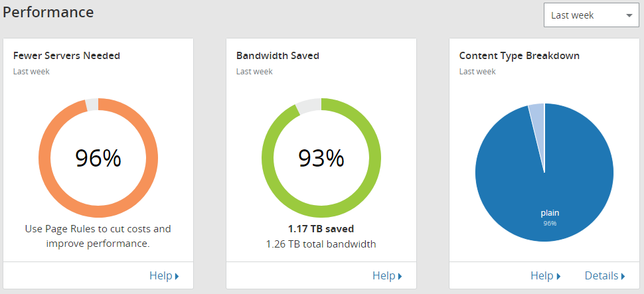Image resolution: width=644 pixels, height=294 pixels.
Task: Click the Bandwidth Saved card title
Action: (x=278, y=56)
